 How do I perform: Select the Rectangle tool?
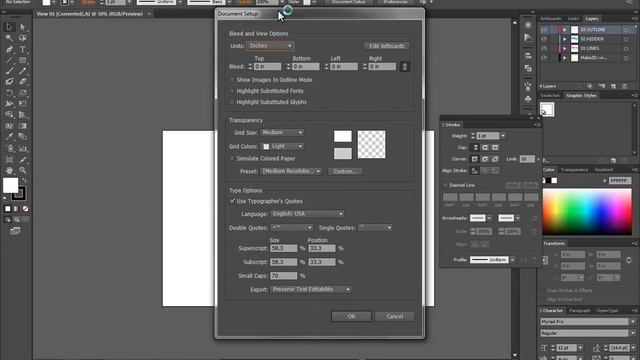pos(22,60)
